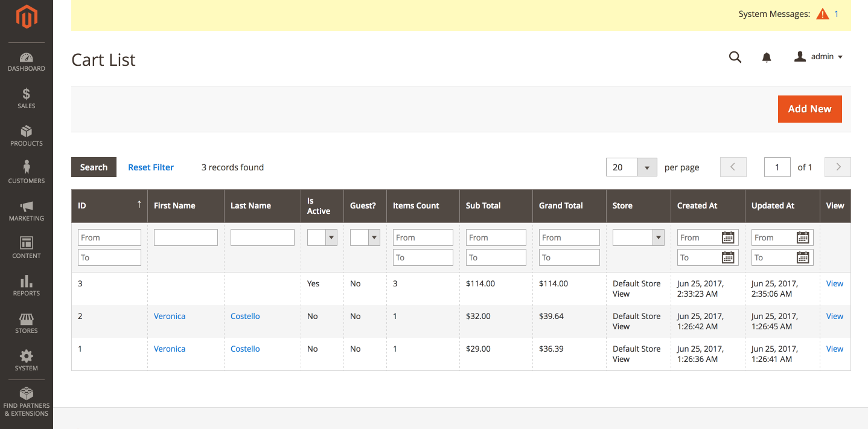Open the Created At From calendar picker
The image size is (868, 429).
(729, 237)
